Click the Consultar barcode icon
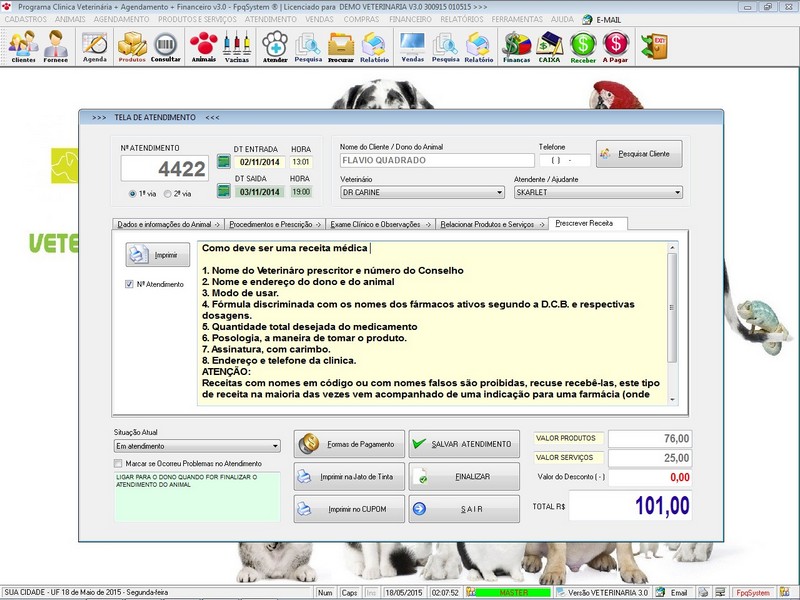This screenshot has height=600, width=800. point(166,46)
